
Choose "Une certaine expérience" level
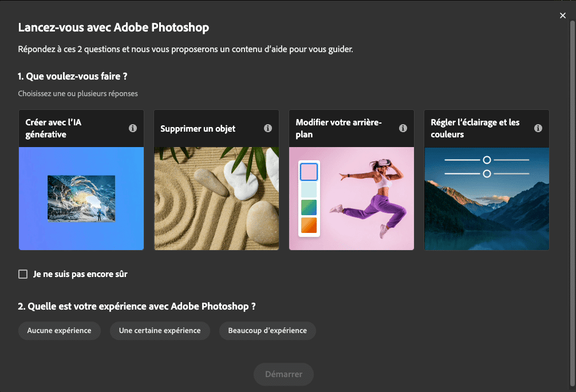pyautogui.click(x=160, y=331)
